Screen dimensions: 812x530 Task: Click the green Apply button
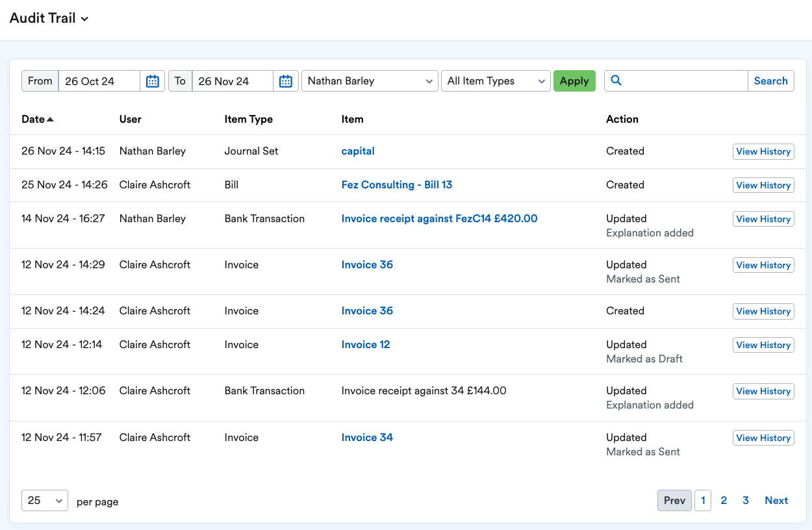coord(574,81)
